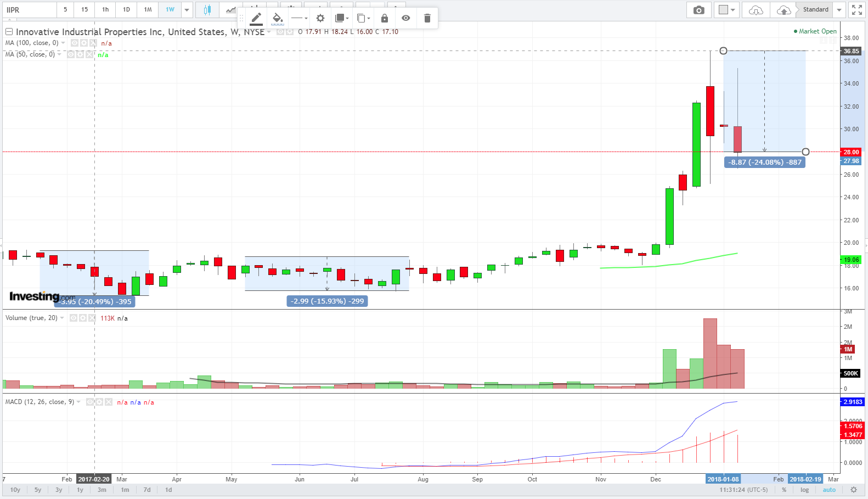
Task: Switch to the 1h interval
Action: pos(105,10)
